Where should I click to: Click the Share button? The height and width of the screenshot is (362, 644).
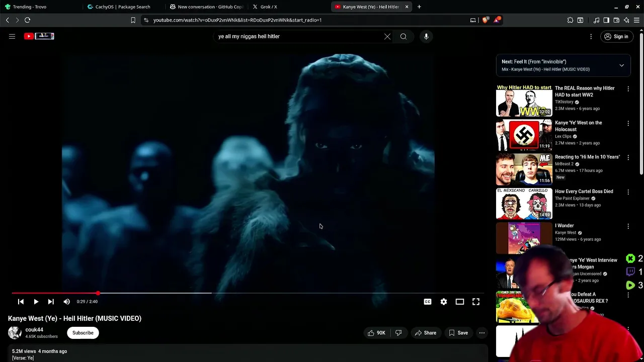[x=426, y=333]
